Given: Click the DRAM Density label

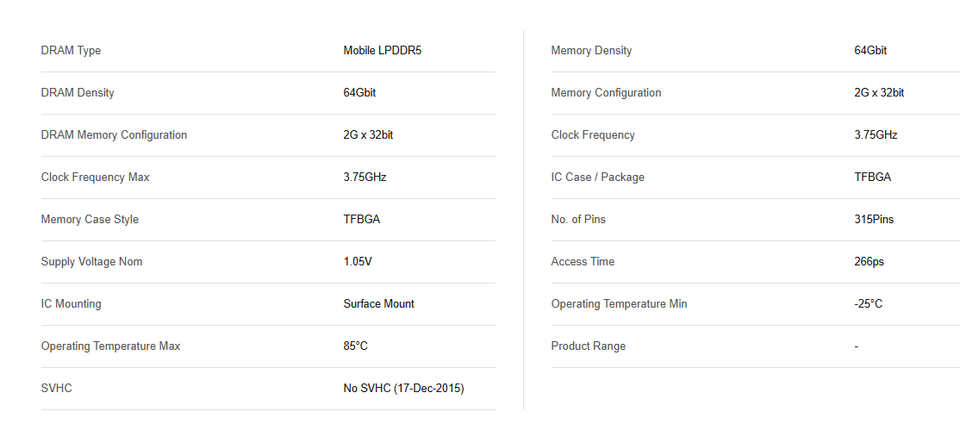Looking at the screenshot, I should pos(77,93).
